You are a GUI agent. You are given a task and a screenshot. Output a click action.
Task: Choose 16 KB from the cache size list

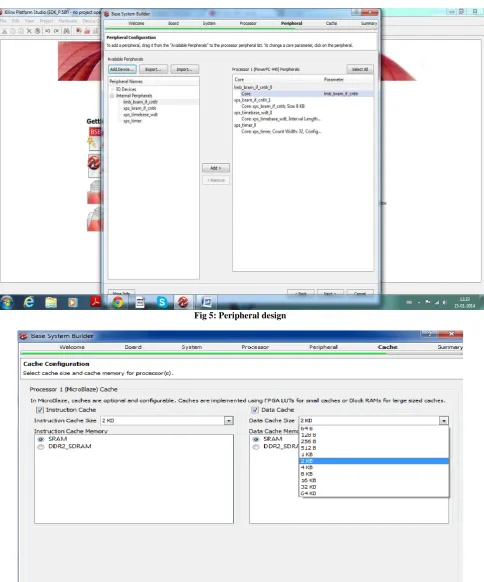point(374,480)
